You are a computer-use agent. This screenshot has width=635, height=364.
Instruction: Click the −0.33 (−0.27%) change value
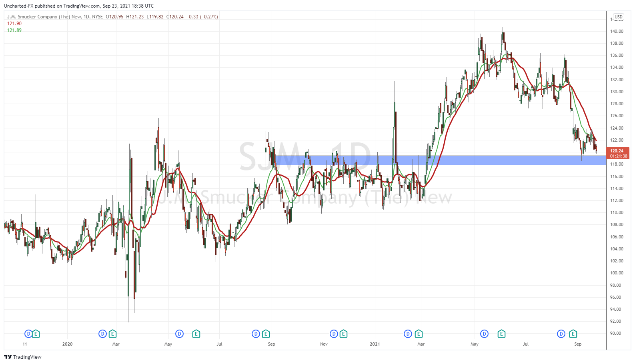pos(202,17)
